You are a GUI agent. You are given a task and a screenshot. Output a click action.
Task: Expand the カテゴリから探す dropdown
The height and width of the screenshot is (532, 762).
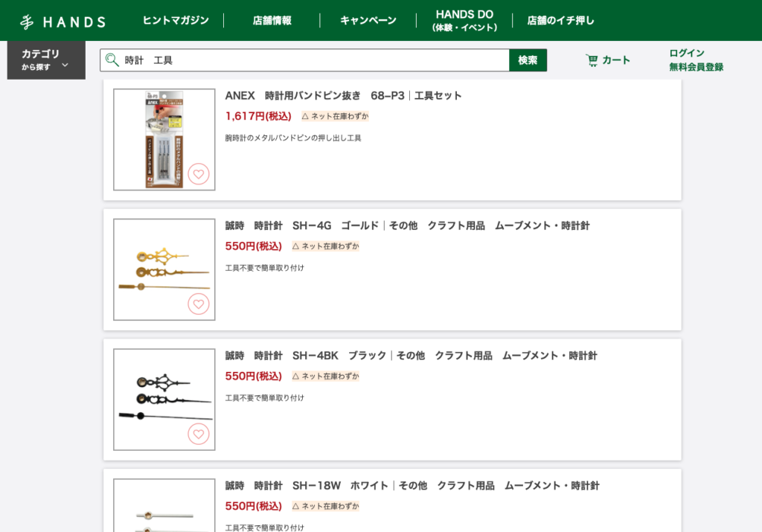46,60
